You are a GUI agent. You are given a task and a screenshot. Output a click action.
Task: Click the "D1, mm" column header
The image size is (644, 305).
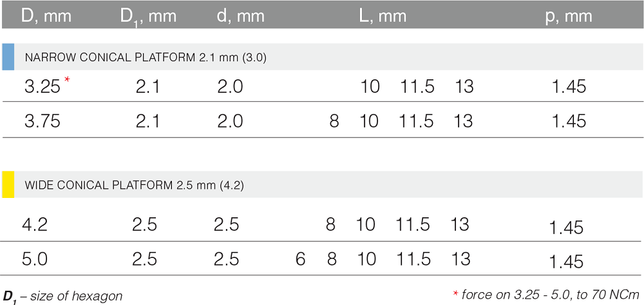point(148,17)
